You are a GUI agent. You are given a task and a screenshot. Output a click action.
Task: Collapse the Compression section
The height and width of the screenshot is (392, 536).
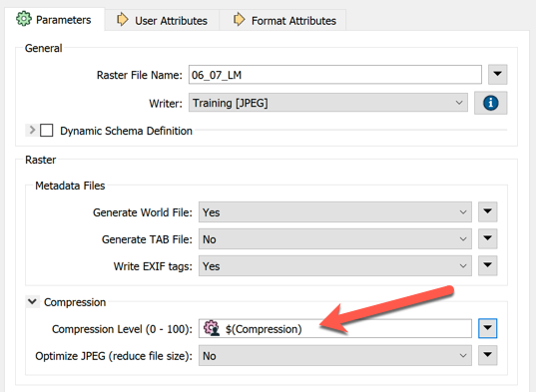[33, 301]
